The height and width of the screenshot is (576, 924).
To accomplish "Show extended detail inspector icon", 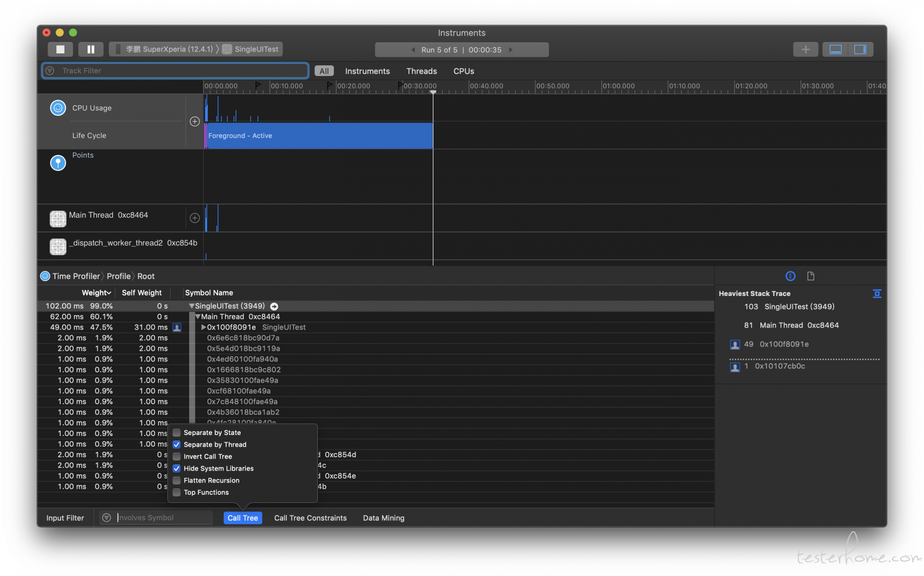I will click(x=790, y=276).
